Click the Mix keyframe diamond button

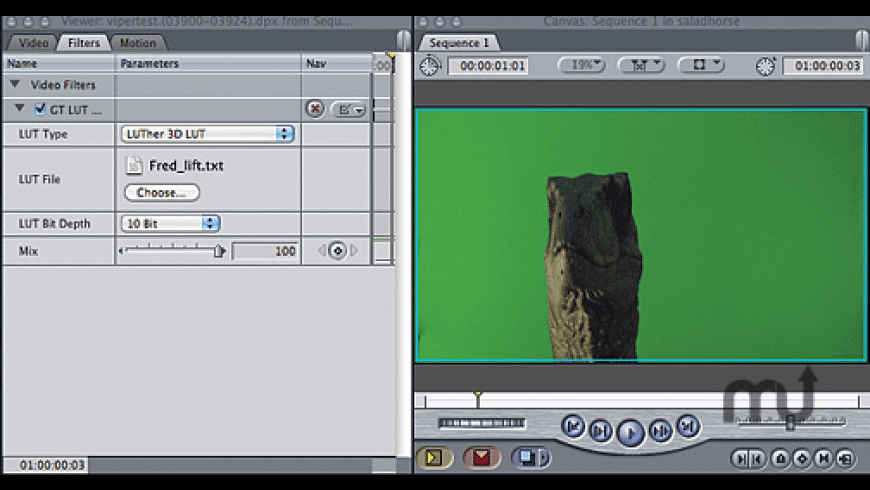coord(337,251)
